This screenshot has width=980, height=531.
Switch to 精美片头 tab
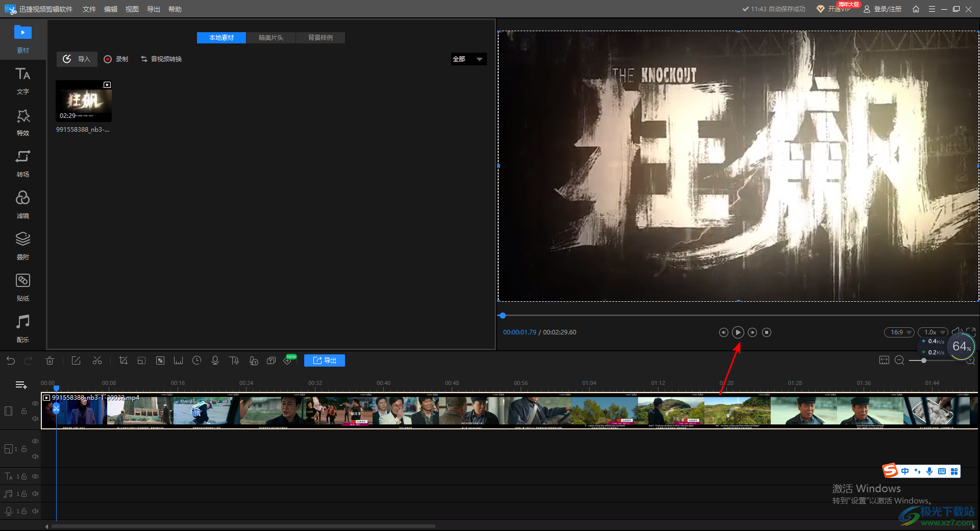point(271,38)
